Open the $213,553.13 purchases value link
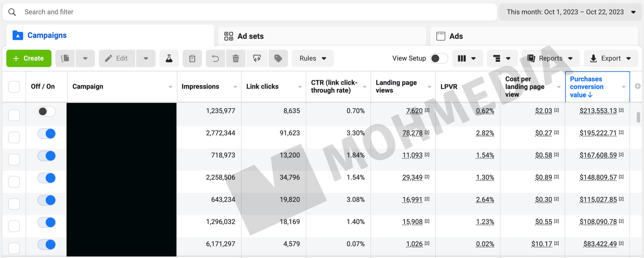The height and width of the screenshot is (258, 644). (x=598, y=111)
